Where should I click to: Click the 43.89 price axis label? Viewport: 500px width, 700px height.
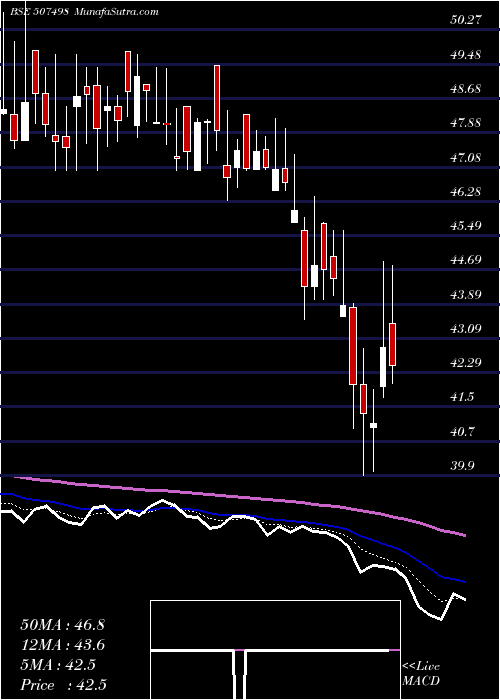pos(466,294)
